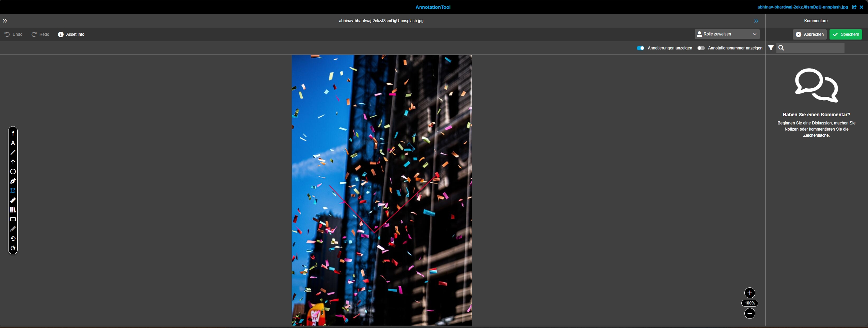The width and height of the screenshot is (868, 328).
Task: Select the greyed-out pencil tool
Action: tap(13, 229)
